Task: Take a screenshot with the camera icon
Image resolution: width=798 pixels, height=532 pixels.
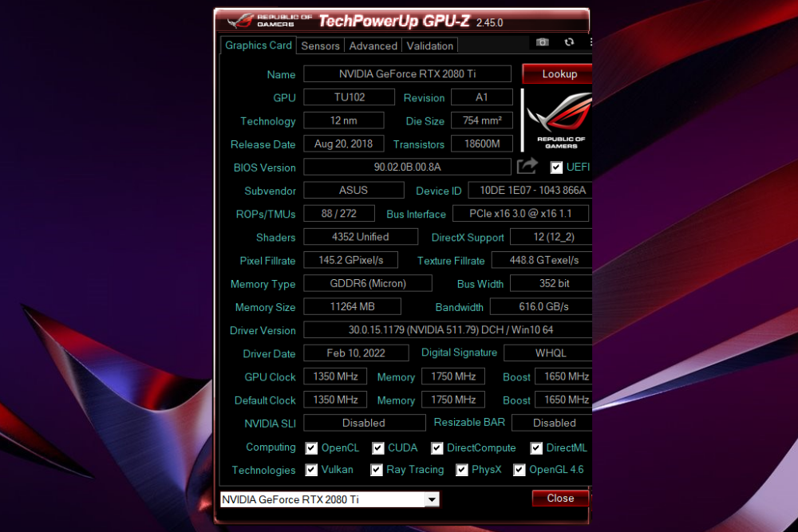Action: 542,42
